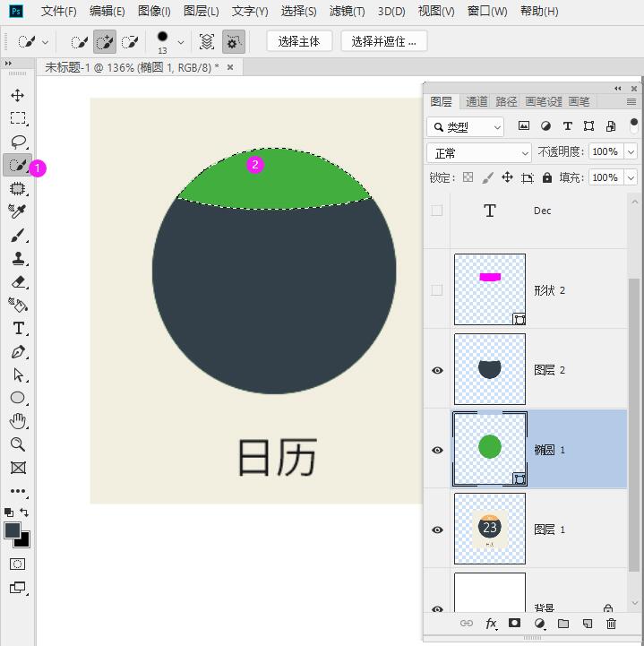Image resolution: width=644 pixels, height=646 pixels.
Task: Click the foreground color swatch
Action: coord(13,530)
